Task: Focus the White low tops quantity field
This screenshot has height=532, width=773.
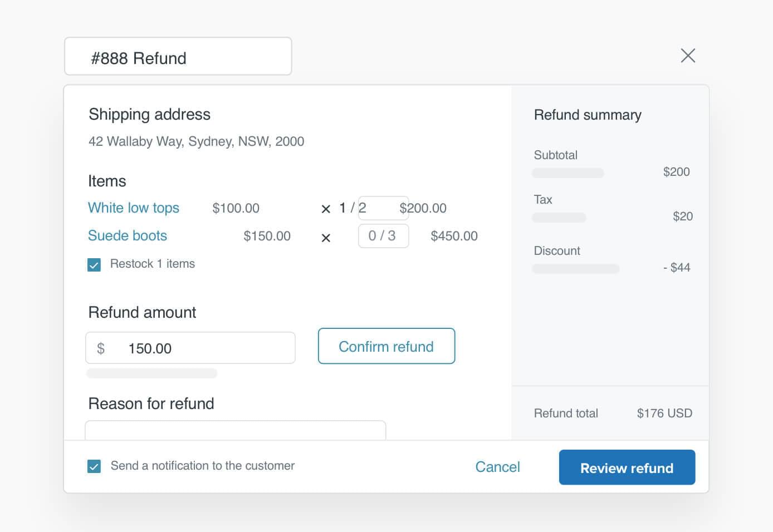Action: [383, 208]
